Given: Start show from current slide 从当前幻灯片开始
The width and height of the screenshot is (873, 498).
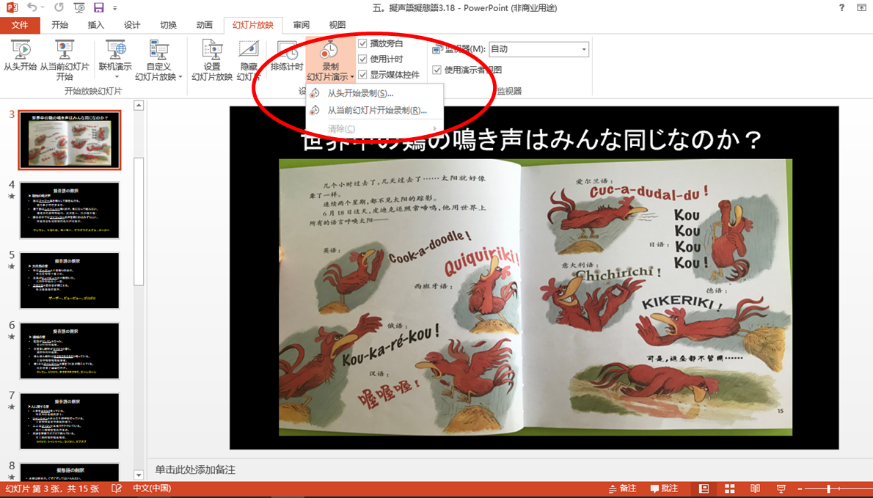Looking at the screenshot, I should click(x=65, y=60).
